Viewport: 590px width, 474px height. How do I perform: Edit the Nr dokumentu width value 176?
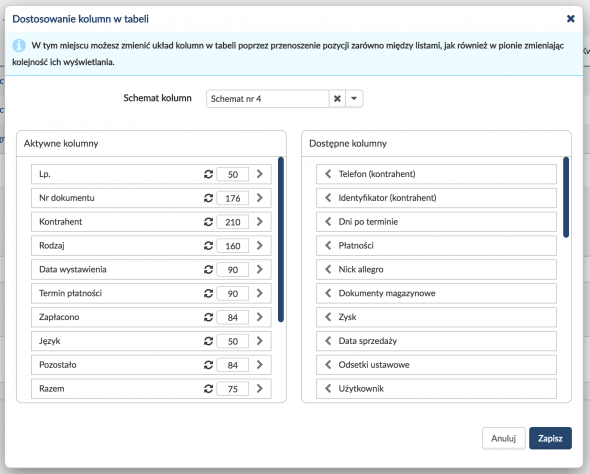pyautogui.click(x=233, y=198)
